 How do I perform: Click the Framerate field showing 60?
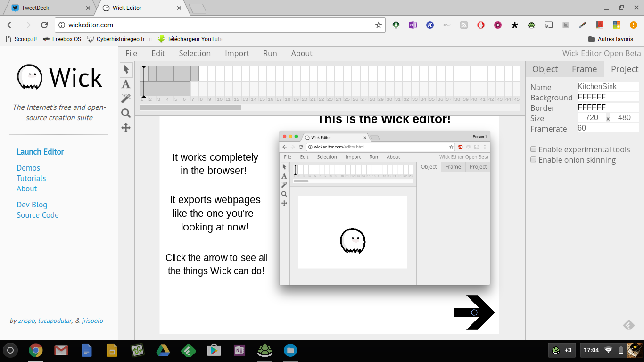(x=608, y=128)
